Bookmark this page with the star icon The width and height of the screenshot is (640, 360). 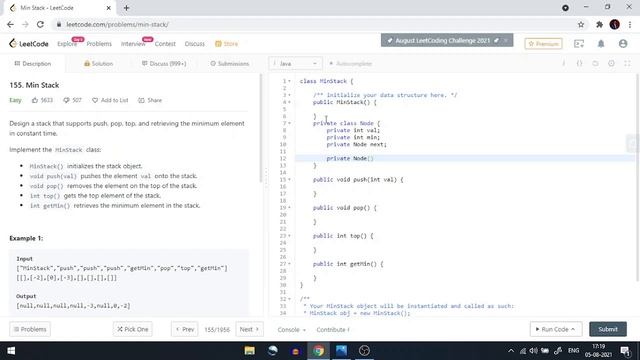581,24
